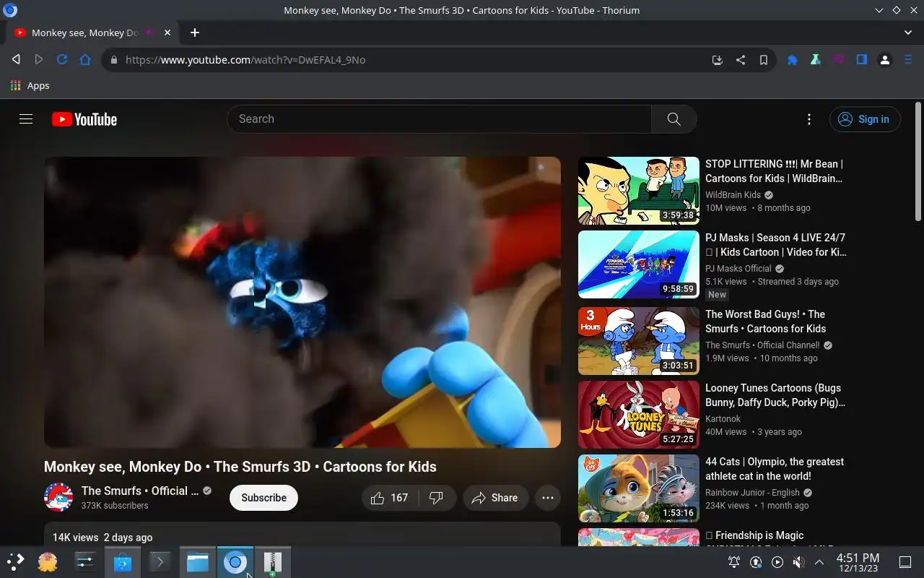Launch terminal from the taskbar
Viewport: 924px width, 578px height.
160,562
